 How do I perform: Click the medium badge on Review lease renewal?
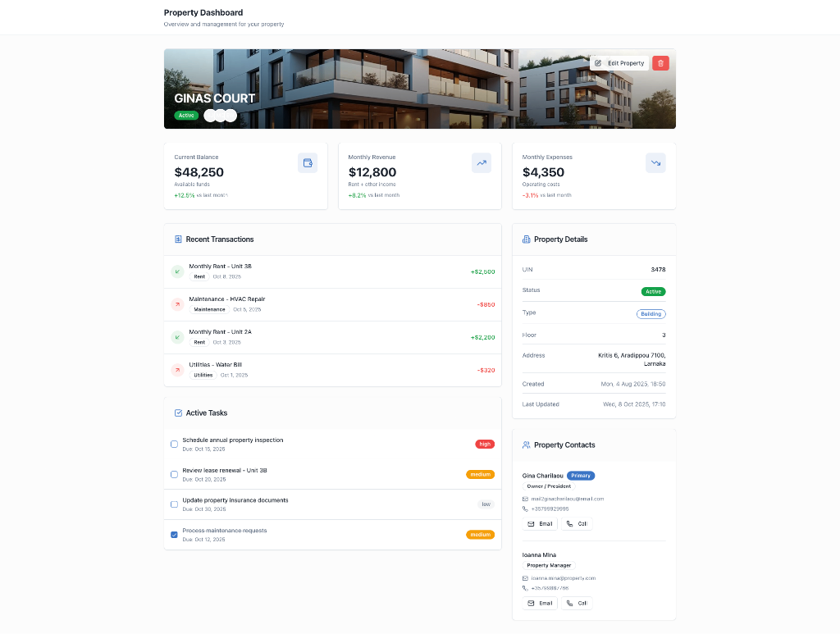coord(481,474)
